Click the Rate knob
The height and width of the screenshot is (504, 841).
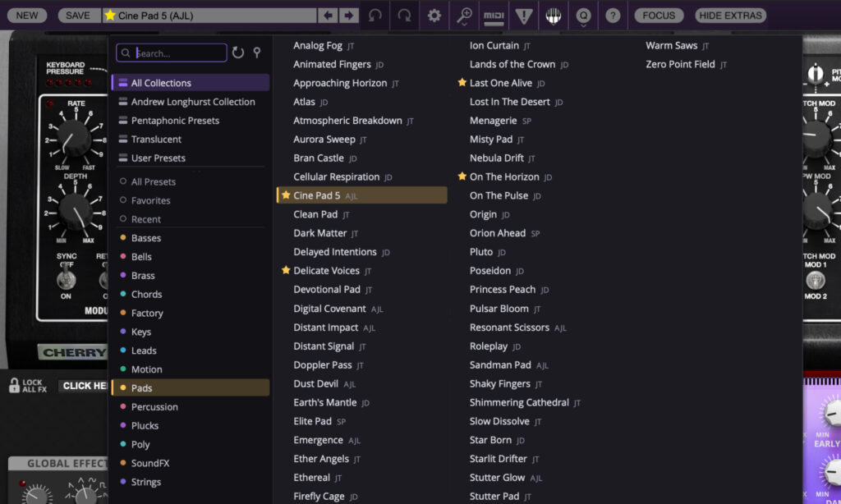tap(75, 139)
